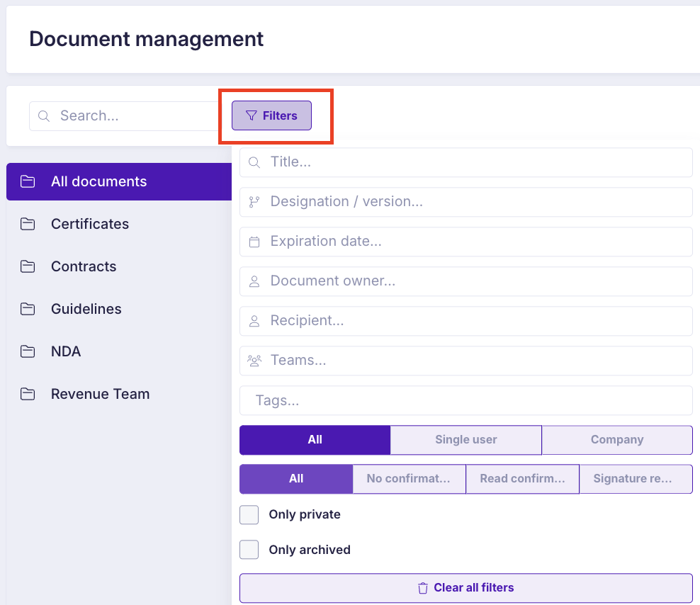The height and width of the screenshot is (605, 700).
Task: Check the Only archived option
Action: [249, 550]
